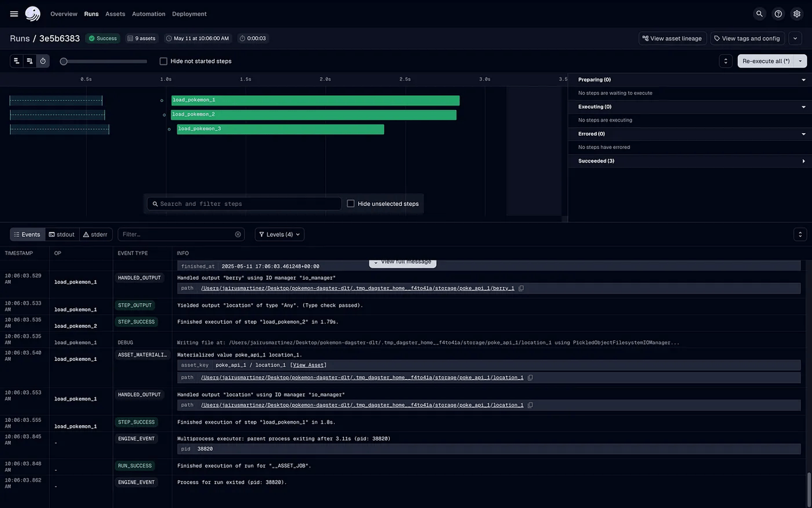The image size is (812, 508).
Task: Expand the Succeeded (3) section
Action: coord(803,161)
